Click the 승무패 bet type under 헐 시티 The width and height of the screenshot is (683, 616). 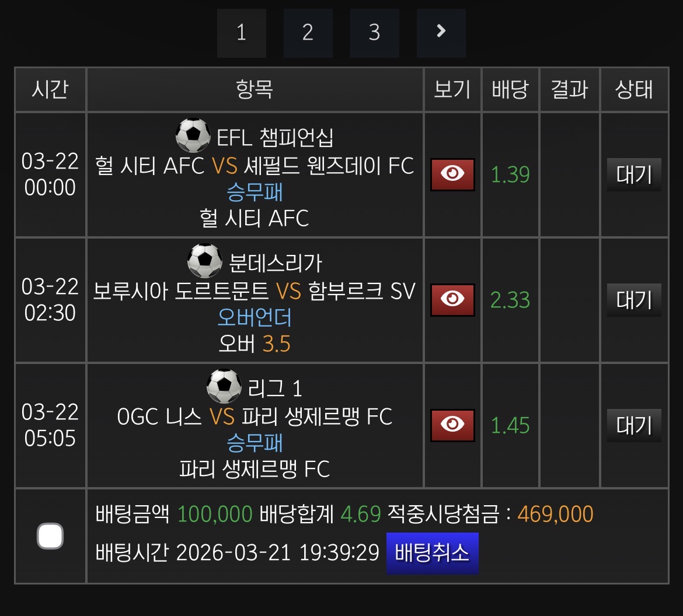(x=255, y=192)
